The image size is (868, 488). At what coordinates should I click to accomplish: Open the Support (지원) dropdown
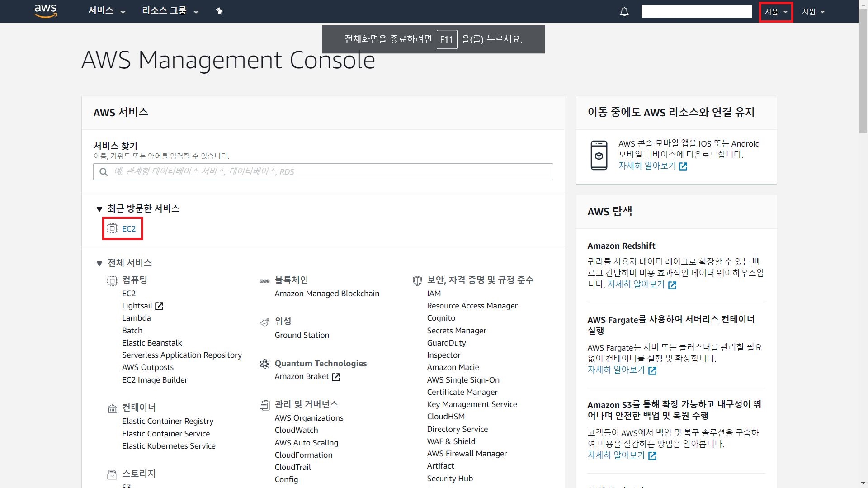[813, 12]
